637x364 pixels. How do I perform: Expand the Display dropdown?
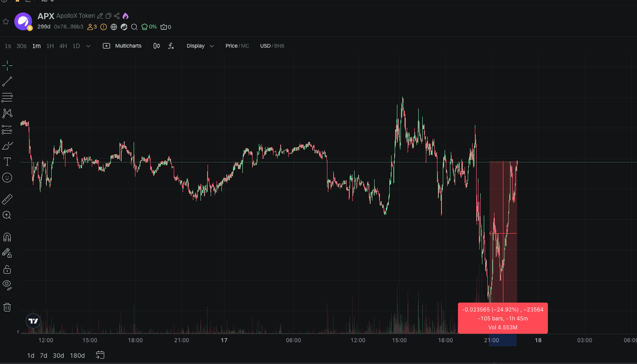pos(200,46)
